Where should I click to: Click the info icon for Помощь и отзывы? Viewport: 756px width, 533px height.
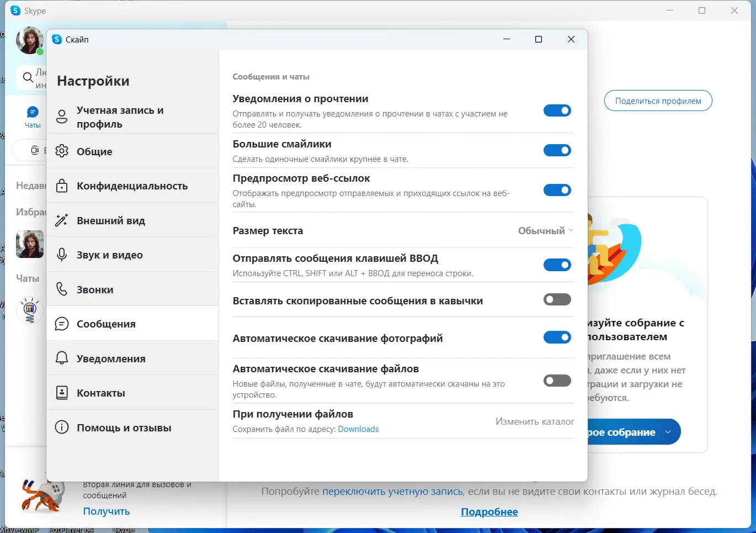62,427
